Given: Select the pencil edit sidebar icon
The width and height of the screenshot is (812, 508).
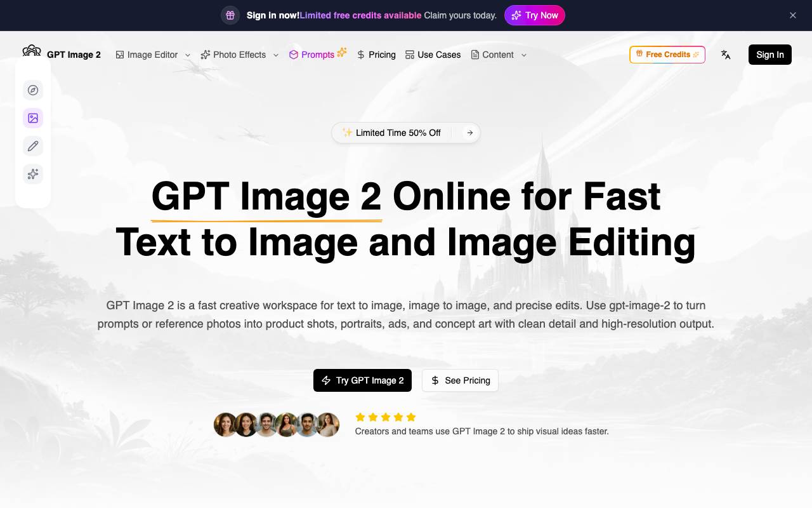Looking at the screenshot, I should 33,146.
